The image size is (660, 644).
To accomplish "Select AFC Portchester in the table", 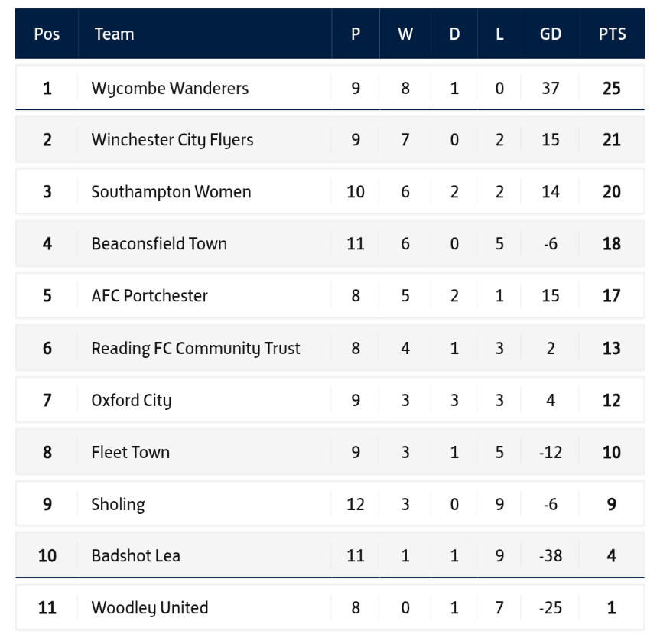I will pos(149,296).
